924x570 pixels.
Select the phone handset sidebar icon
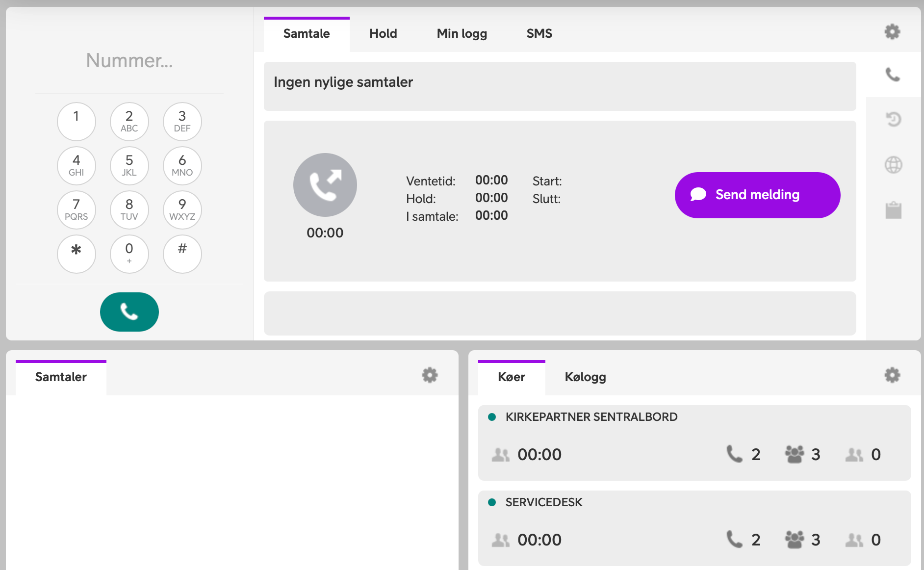click(x=893, y=75)
